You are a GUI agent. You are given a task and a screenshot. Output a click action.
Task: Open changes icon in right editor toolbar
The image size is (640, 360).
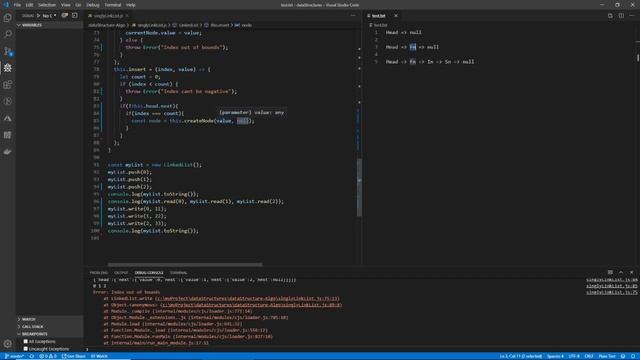[x=610, y=16]
